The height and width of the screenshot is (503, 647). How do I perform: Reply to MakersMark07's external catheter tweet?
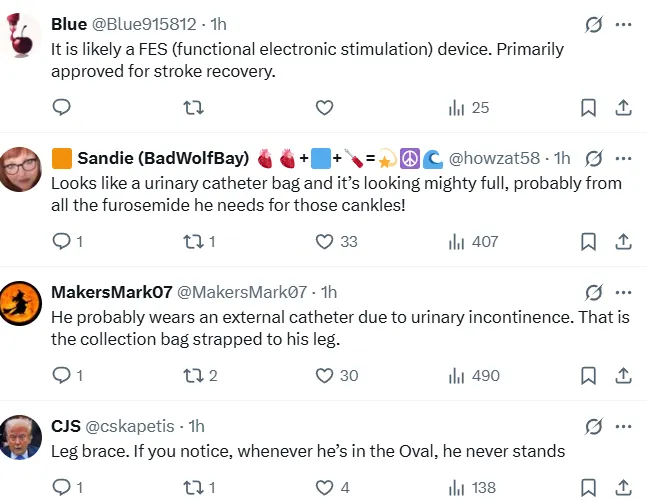click(x=61, y=375)
